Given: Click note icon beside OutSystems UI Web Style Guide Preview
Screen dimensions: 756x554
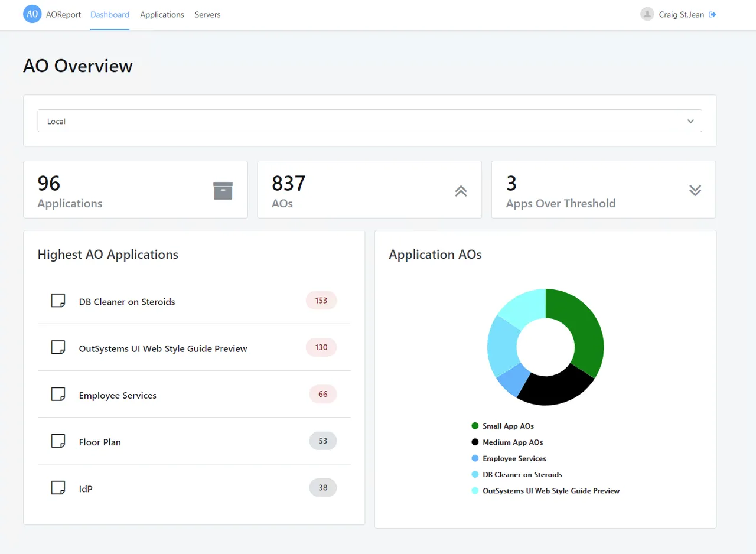Looking at the screenshot, I should coord(58,347).
